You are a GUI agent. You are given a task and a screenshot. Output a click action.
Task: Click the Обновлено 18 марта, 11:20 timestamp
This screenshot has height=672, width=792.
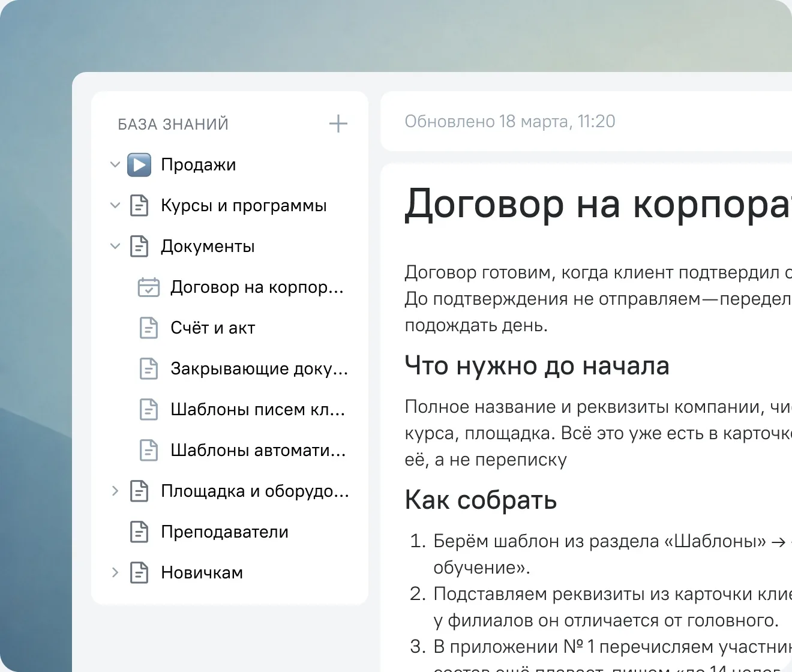(x=510, y=121)
